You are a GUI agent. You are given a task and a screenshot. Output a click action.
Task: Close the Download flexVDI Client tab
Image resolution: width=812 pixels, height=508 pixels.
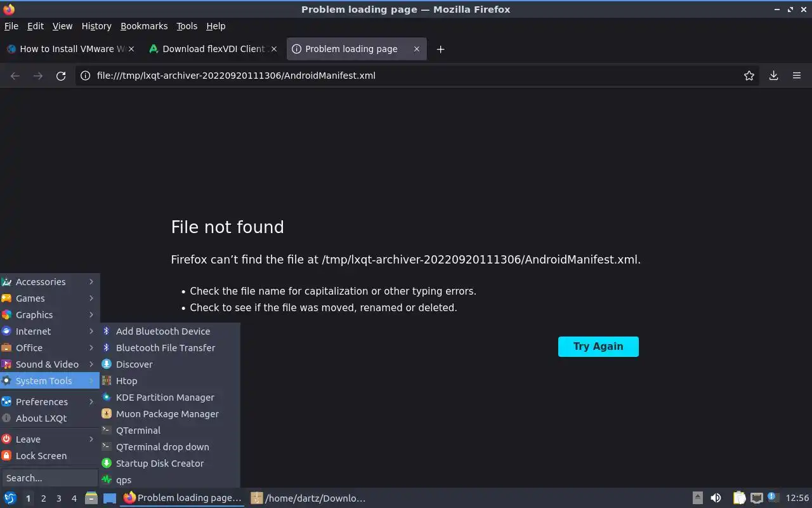click(274, 49)
